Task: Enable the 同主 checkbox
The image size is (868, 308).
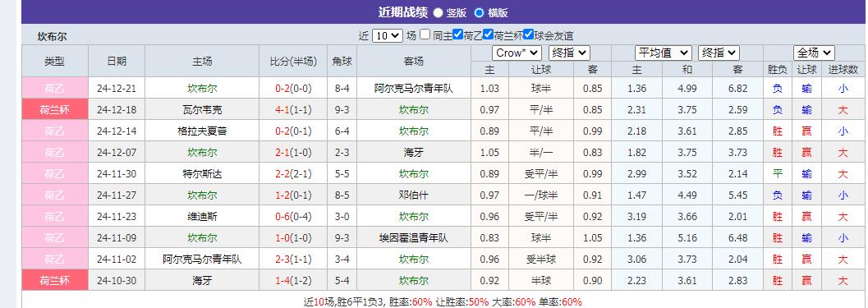Action: point(425,34)
